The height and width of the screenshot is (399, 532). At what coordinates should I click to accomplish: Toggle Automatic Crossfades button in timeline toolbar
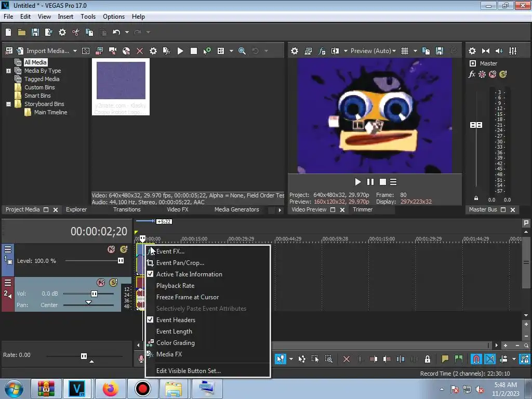click(x=490, y=359)
